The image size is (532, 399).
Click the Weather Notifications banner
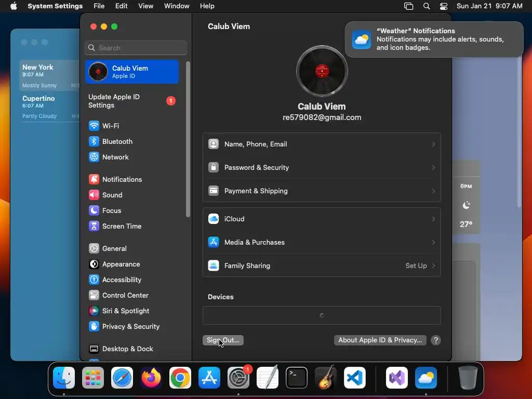click(x=434, y=39)
